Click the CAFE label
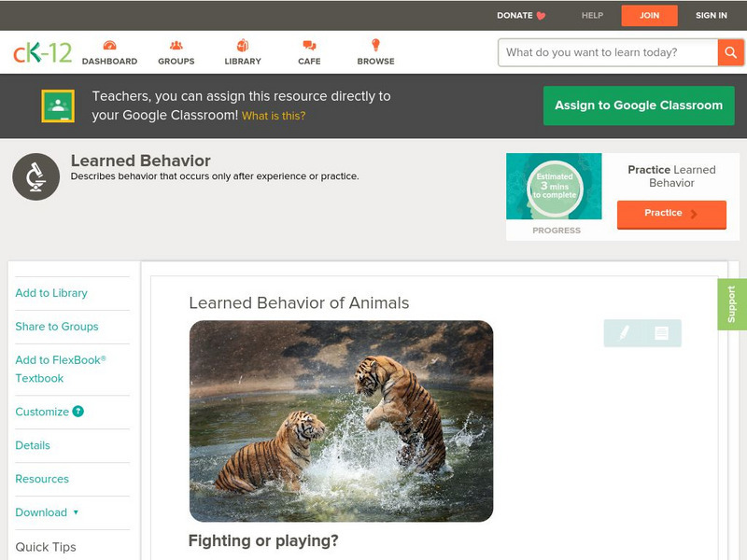 (x=309, y=62)
